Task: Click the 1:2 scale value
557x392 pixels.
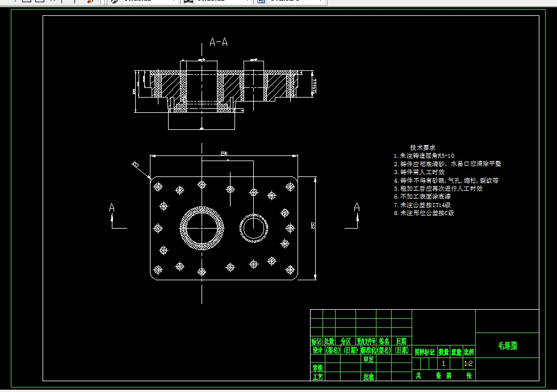Action: [468, 364]
